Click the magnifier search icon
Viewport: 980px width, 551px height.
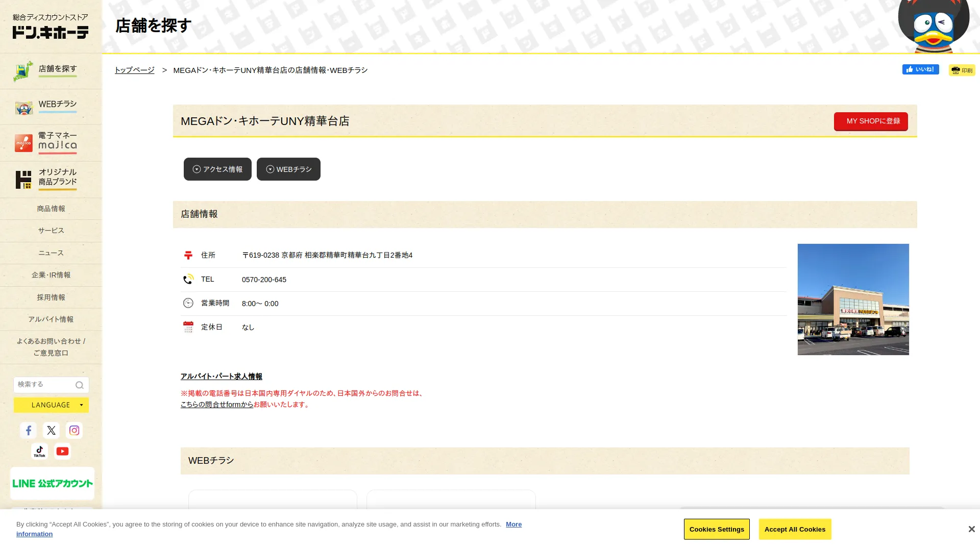(80, 385)
